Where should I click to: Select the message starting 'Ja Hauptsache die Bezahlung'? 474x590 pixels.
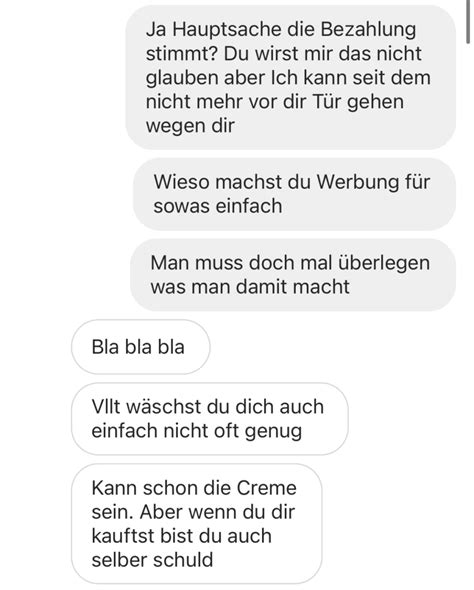coord(290,77)
